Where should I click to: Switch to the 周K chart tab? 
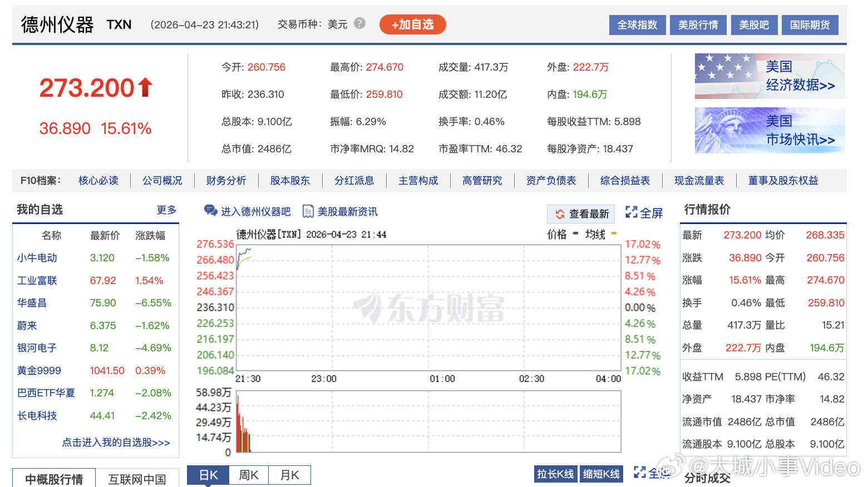(x=248, y=475)
